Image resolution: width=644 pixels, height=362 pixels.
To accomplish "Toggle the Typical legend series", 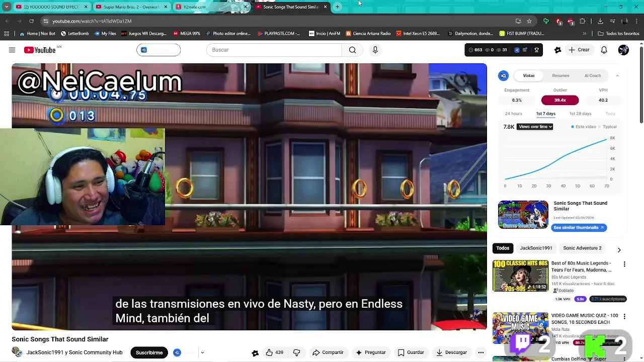I will click(608, 127).
